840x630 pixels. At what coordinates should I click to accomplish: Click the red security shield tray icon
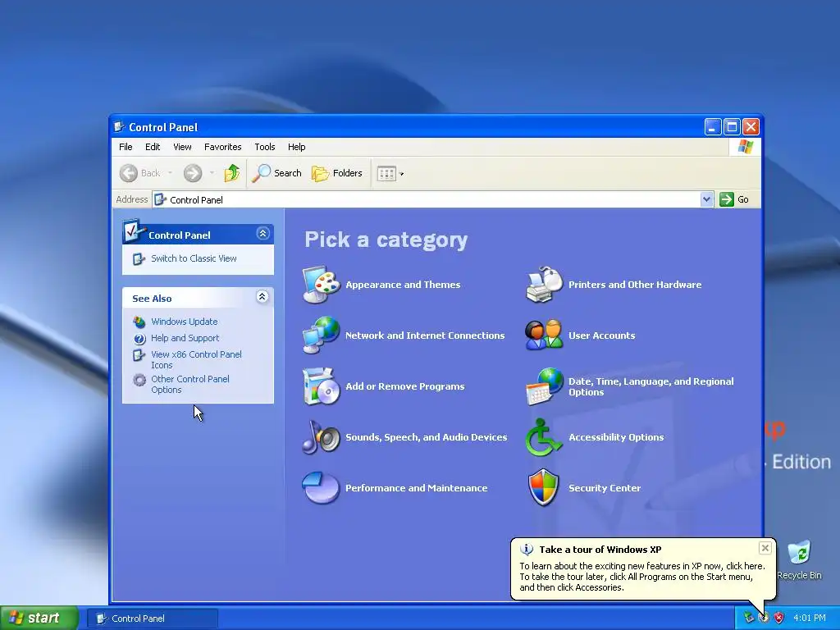(779, 618)
